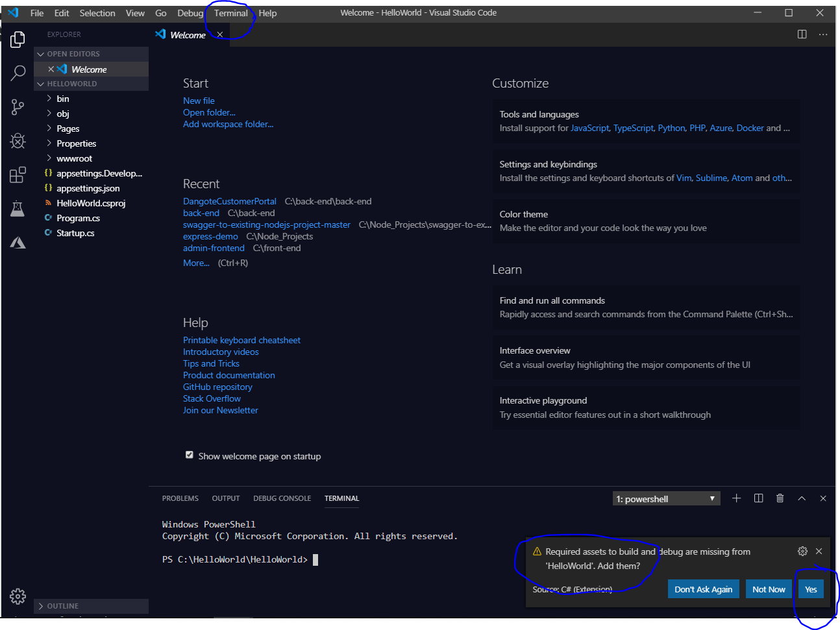840x630 pixels.
Task: Open the Extensions view
Action: 18,175
